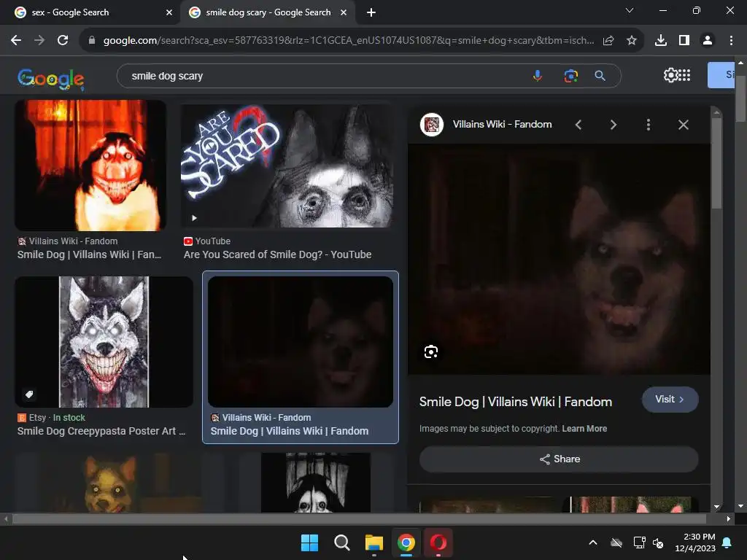Show hidden system tray icons
747x560 pixels.
[593, 542]
